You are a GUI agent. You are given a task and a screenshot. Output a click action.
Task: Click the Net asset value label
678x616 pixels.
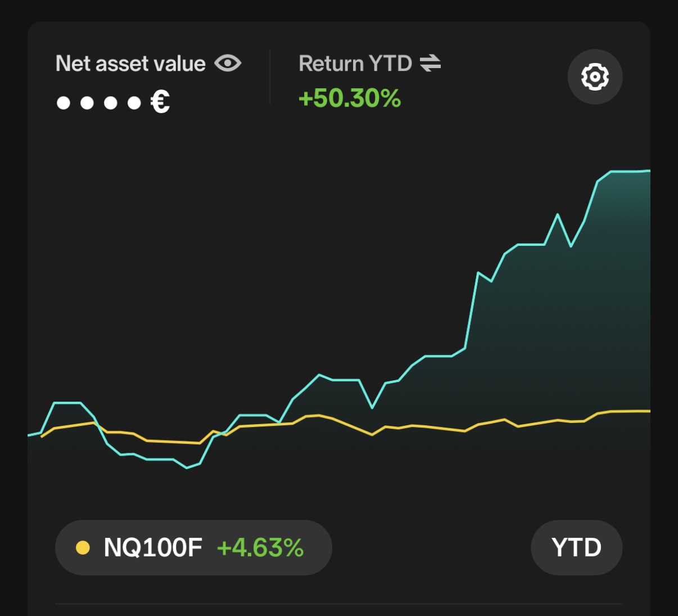pos(130,64)
